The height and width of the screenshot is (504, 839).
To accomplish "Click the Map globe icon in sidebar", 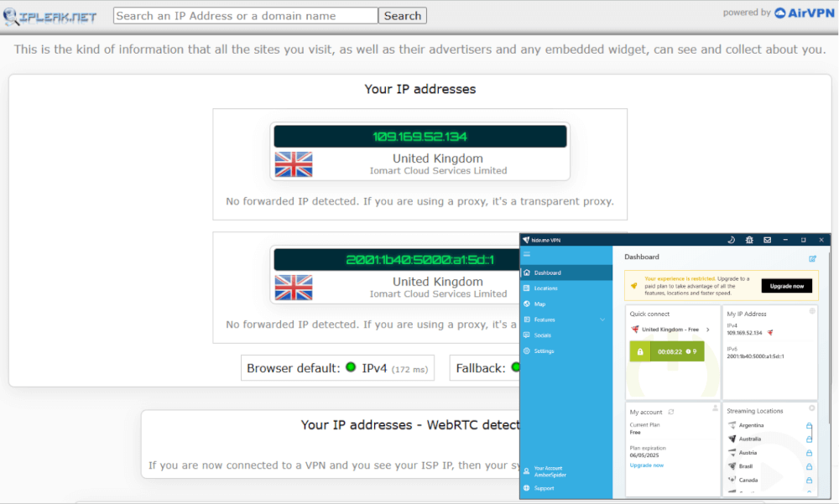I will (x=527, y=304).
